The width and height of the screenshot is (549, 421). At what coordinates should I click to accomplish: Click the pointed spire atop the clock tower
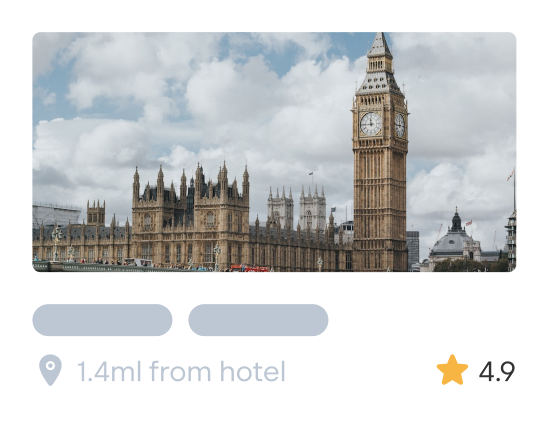coord(380,45)
